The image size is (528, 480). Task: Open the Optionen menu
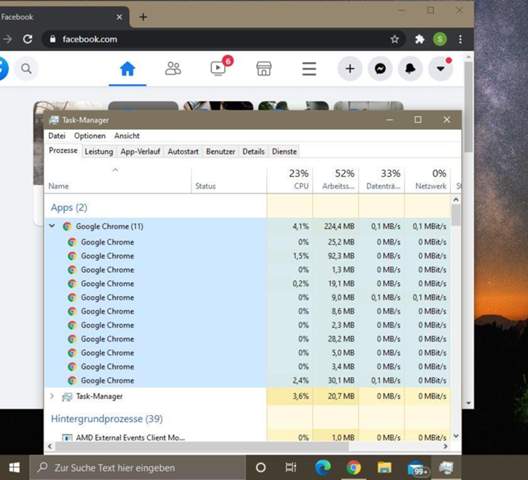pos(90,136)
